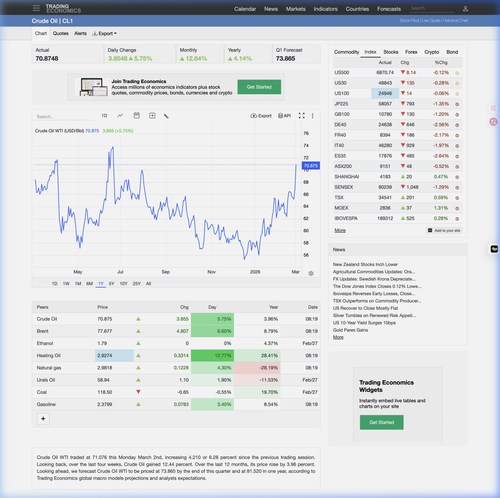The image size is (500, 498).
Task: Open chart three-dot more options
Action: coord(312,116)
